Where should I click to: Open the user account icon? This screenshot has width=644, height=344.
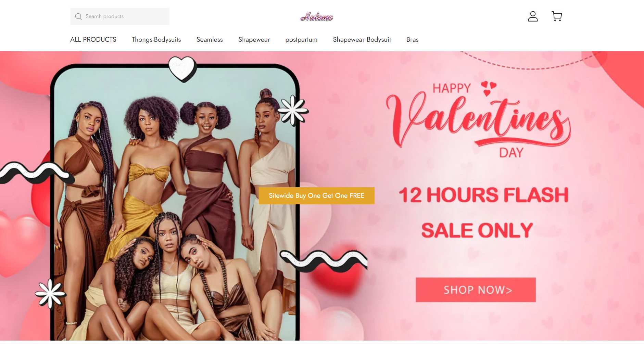coord(533,16)
